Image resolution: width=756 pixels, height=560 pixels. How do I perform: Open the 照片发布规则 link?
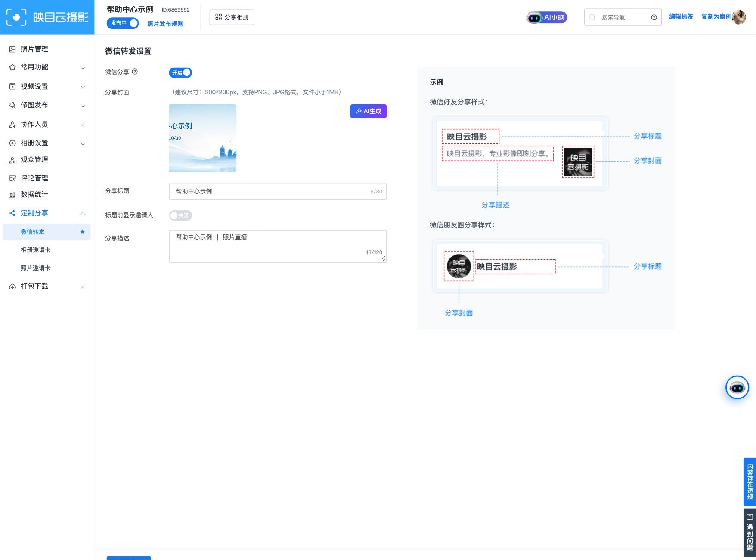165,24
